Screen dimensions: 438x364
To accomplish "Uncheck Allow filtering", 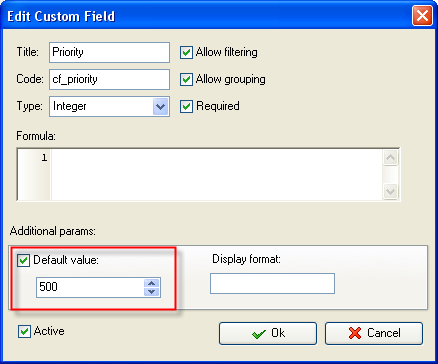I will (186, 53).
